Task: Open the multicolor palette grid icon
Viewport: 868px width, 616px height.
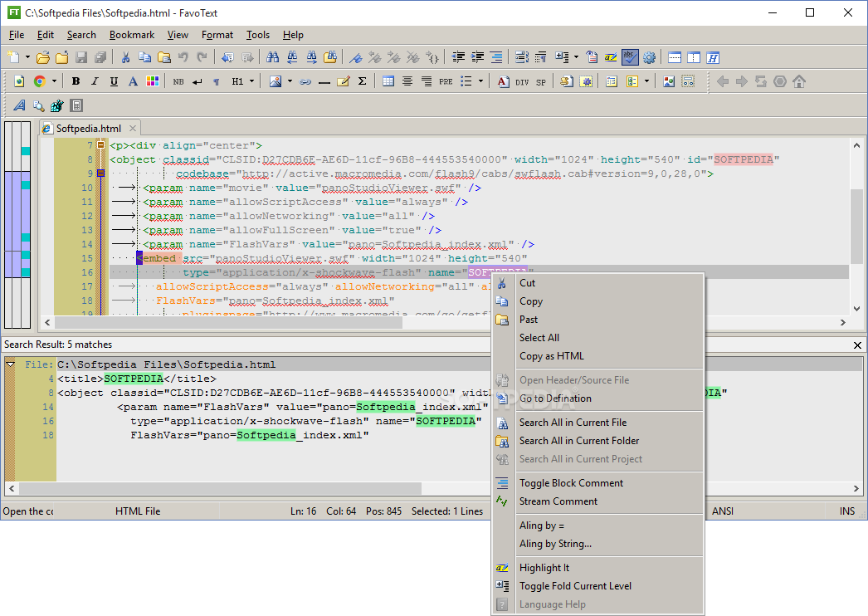Action: tap(152, 81)
